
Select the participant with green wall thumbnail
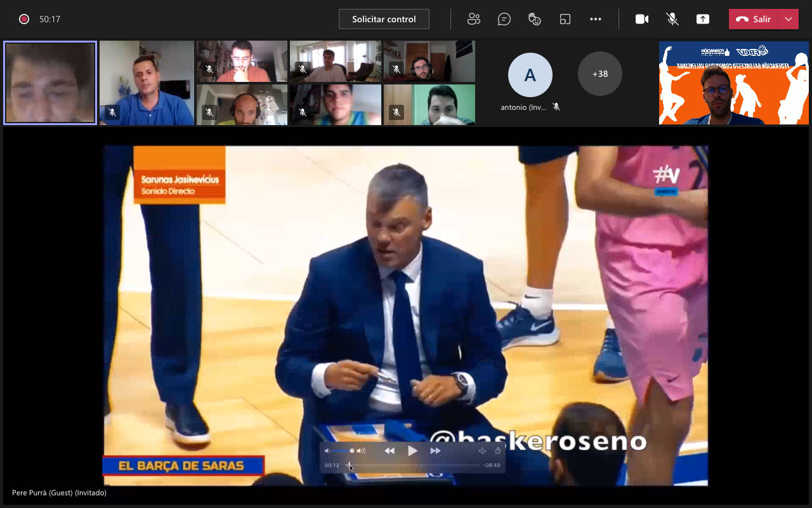click(x=429, y=105)
